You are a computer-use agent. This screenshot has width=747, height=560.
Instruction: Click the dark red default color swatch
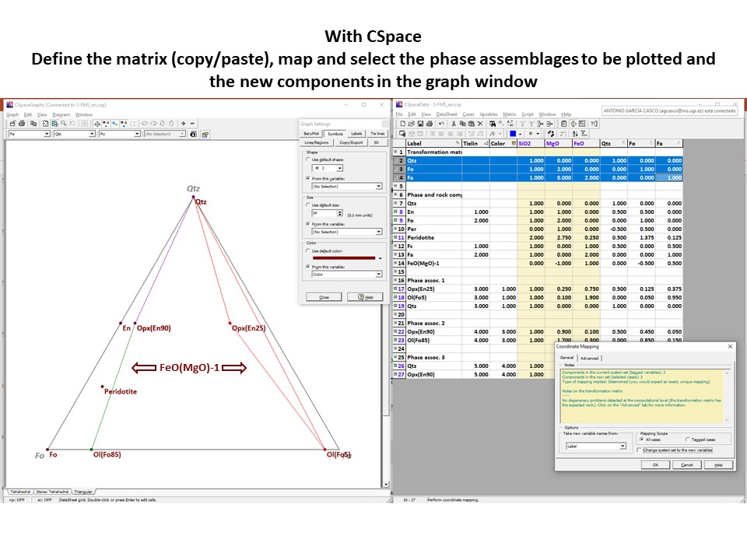coord(342,258)
